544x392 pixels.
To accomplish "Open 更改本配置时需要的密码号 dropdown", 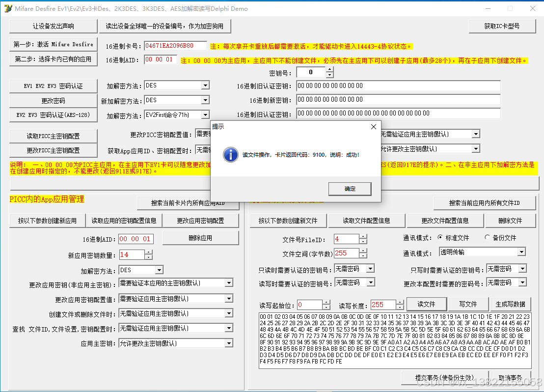I will 522,282.
